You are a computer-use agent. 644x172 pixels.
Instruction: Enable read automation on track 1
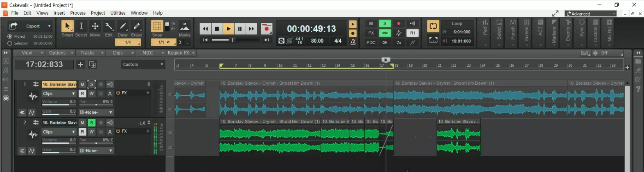pyautogui.click(x=83, y=94)
